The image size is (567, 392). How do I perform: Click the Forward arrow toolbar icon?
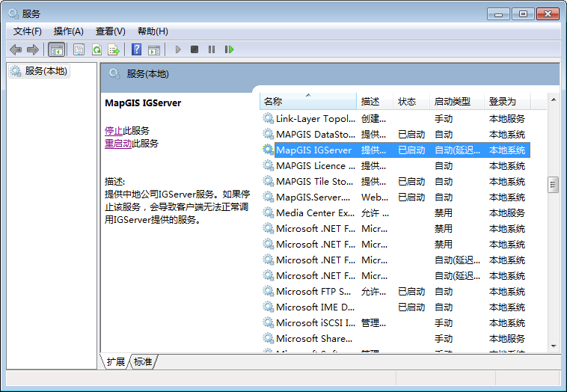pos(33,49)
